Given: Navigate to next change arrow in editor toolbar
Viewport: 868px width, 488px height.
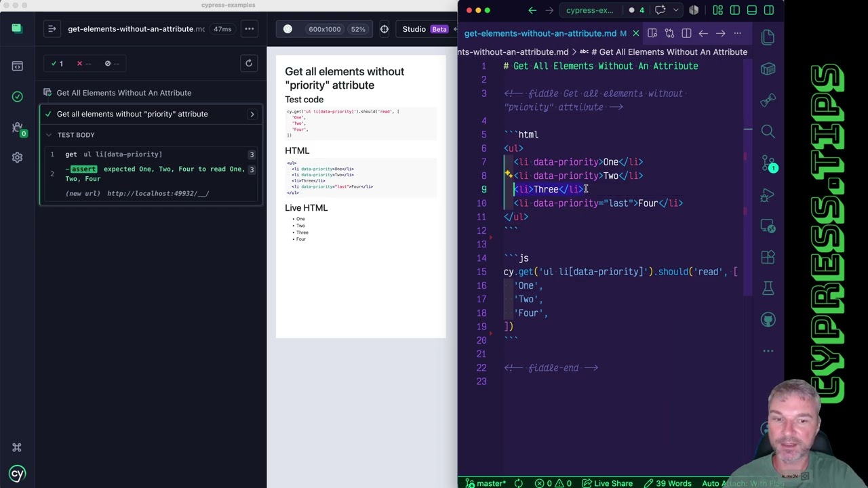Looking at the screenshot, I should click(x=720, y=33).
